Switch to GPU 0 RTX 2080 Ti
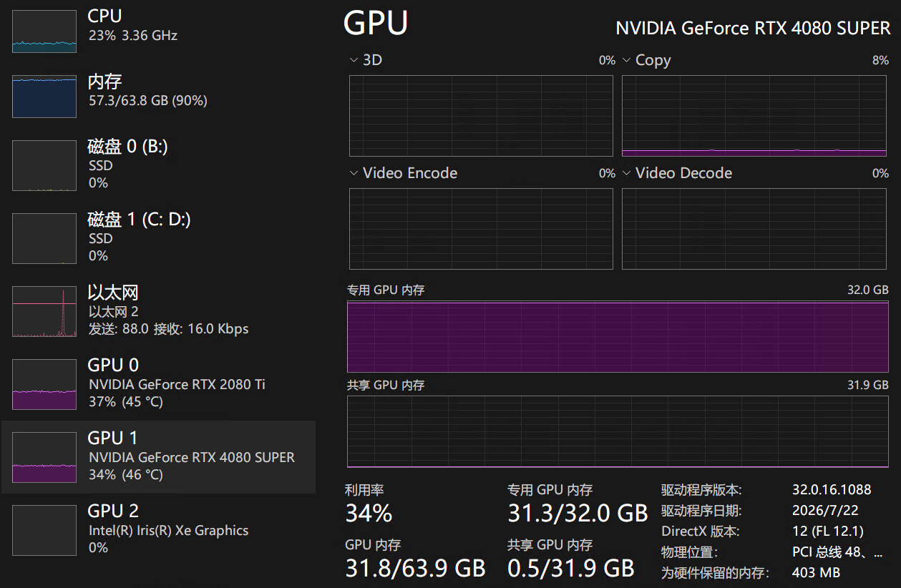The width and height of the screenshot is (901, 588). pos(157,383)
